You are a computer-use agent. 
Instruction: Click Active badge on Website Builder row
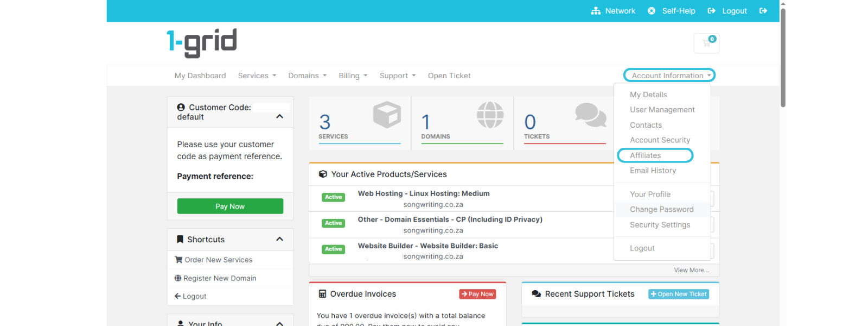[334, 249]
